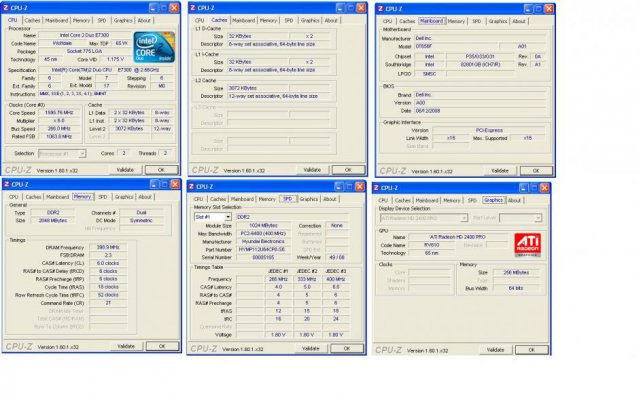Click the Dual channels value in Memory window
The width and height of the screenshot is (641, 400).
coord(141,212)
